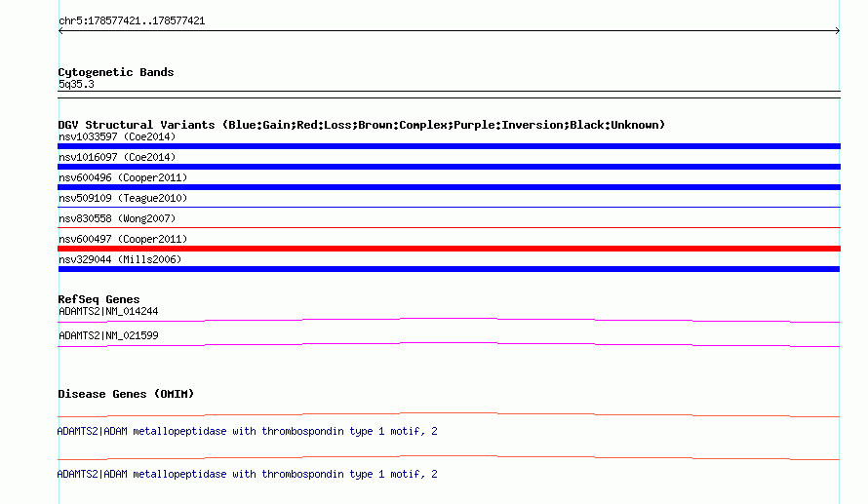Image resolution: width=868 pixels, height=504 pixels.
Task: Open variant nsv1033597 (Coe2014) label
Action: (x=117, y=136)
